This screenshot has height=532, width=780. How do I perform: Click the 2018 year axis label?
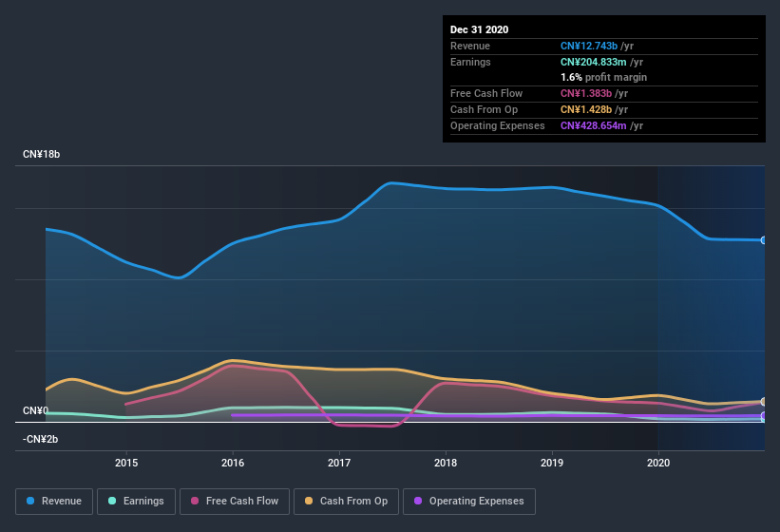(445, 463)
